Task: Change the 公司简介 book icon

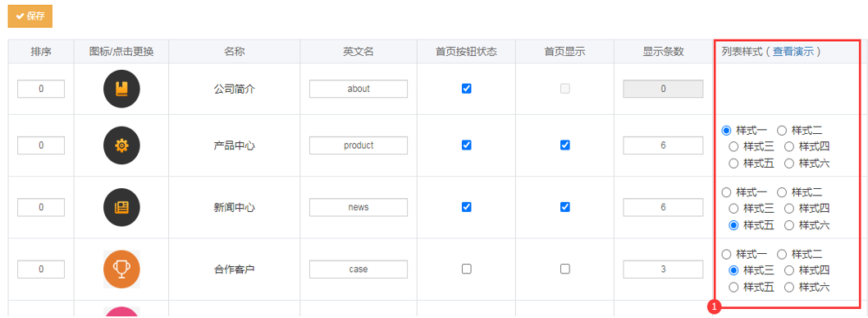Action: click(121, 89)
